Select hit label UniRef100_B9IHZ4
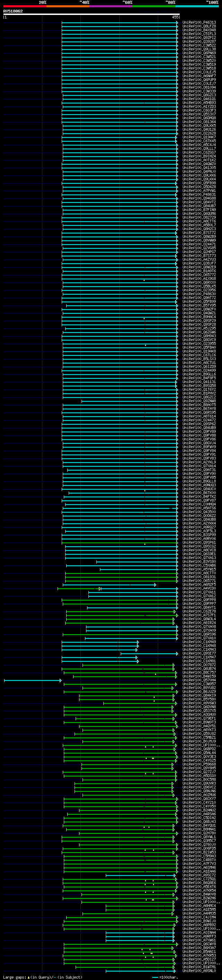This screenshot has width=222, height=980. 199,156
